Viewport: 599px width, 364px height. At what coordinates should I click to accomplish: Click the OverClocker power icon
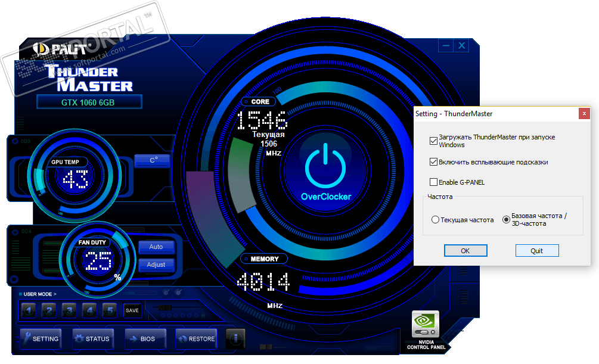(325, 166)
